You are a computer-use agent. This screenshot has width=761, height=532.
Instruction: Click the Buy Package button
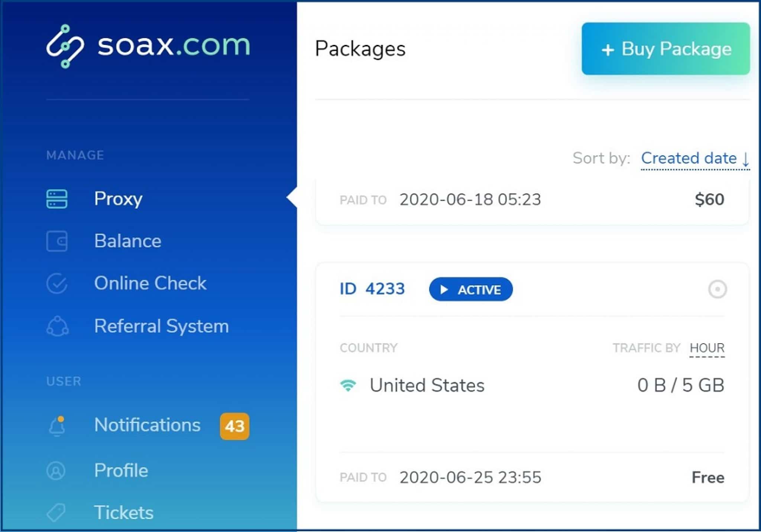(666, 49)
